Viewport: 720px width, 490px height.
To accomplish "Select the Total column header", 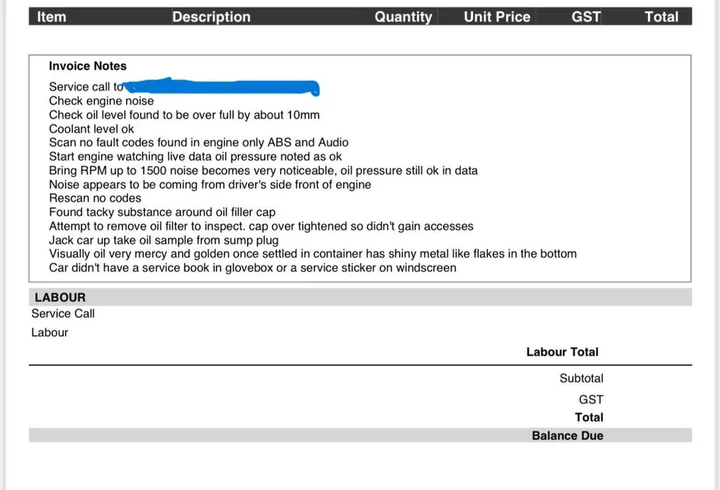I will click(x=661, y=17).
